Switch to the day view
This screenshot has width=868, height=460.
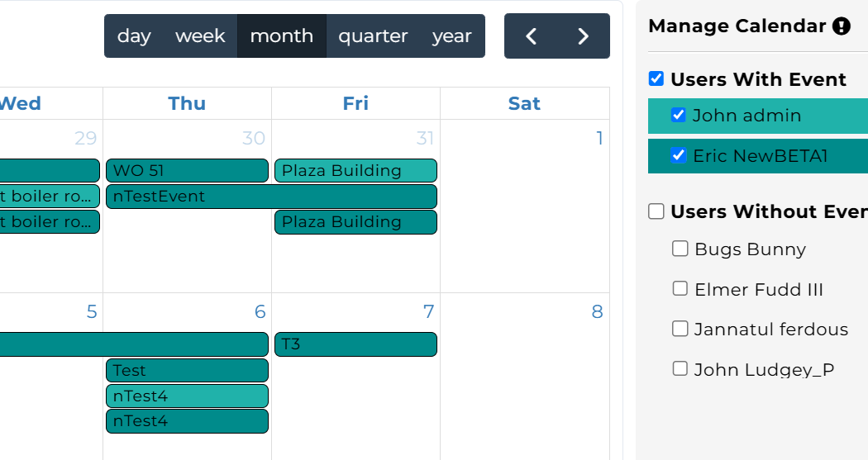pos(134,36)
